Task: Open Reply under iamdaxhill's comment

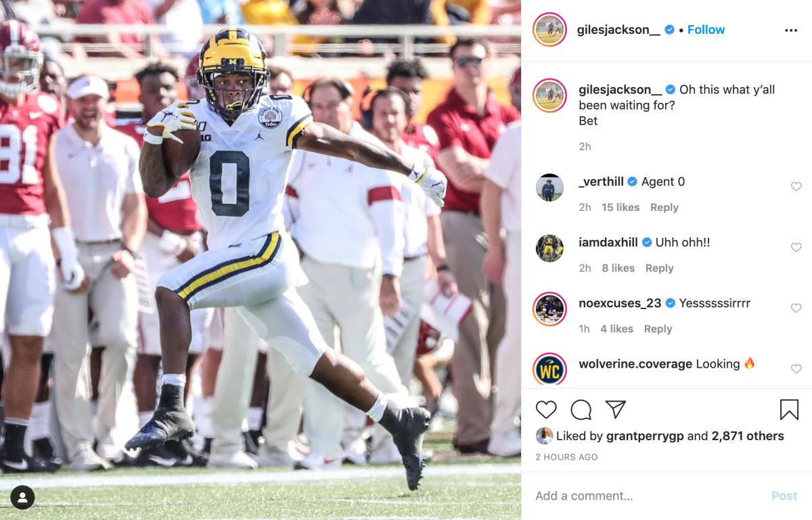Action: point(659,268)
